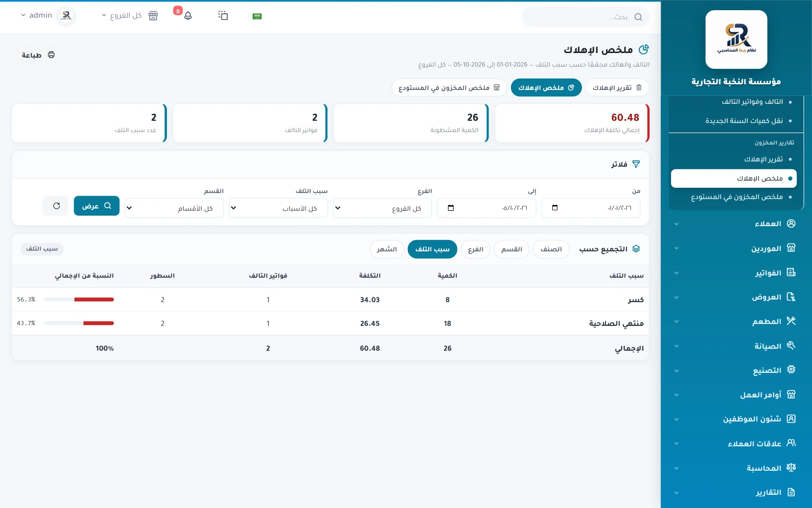Screen dimensions: 812x508
Task: Click the notification bell icon
Action: tap(188, 16)
